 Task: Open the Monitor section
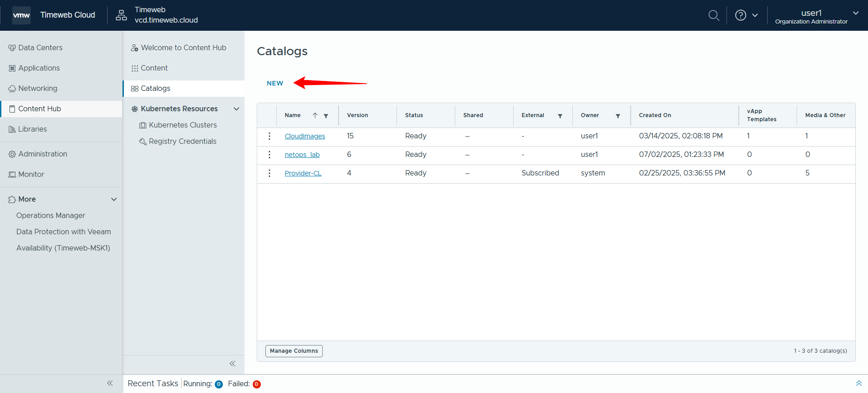[31, 174]
